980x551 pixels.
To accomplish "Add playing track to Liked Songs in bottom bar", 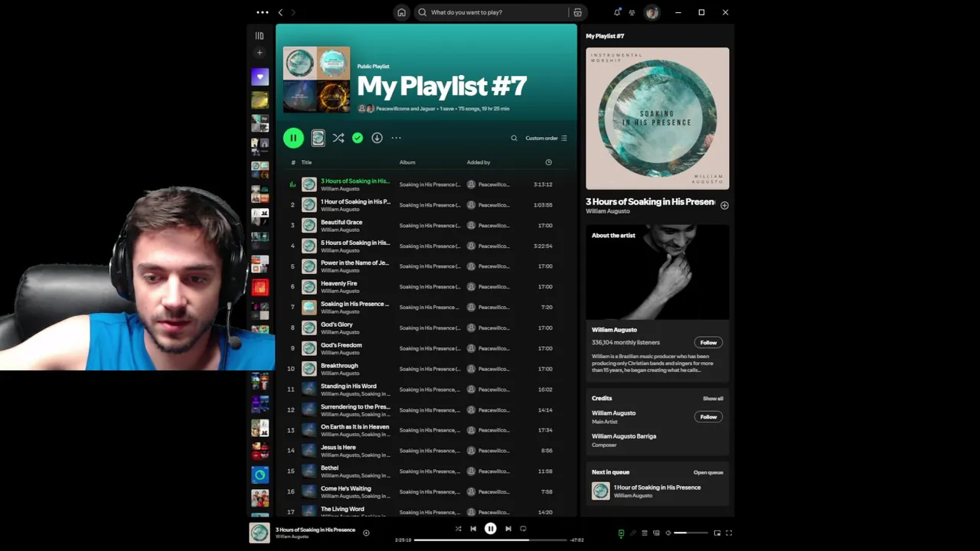I will click(x=366, y=533).
